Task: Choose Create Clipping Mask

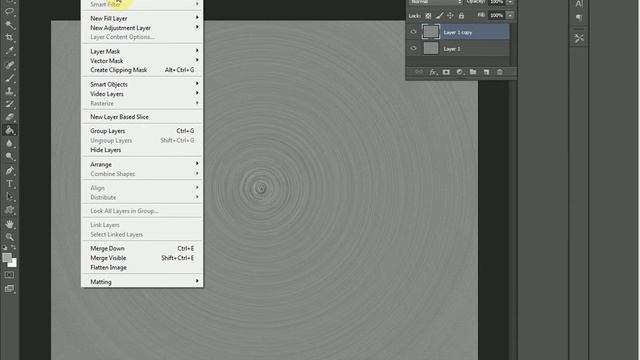Action: click(142, 70)
